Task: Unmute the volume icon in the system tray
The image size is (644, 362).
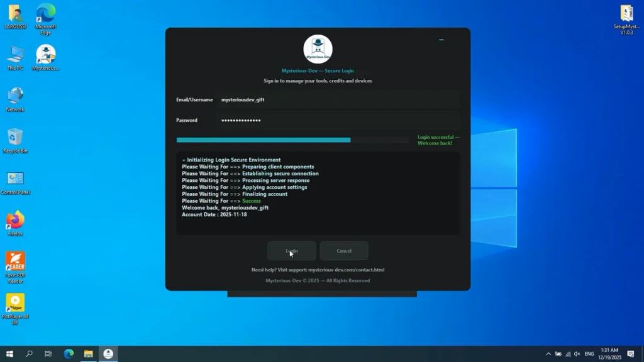Action: coord(577,354)
